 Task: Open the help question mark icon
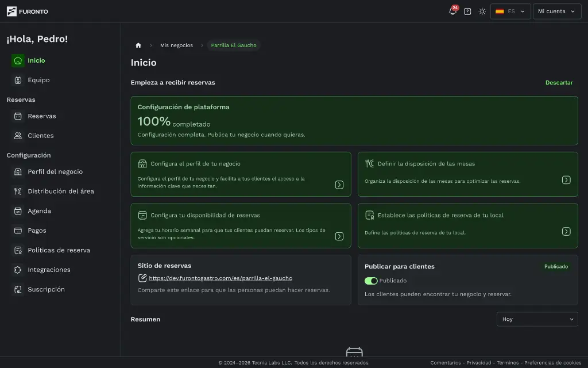[x=467, y=11]
